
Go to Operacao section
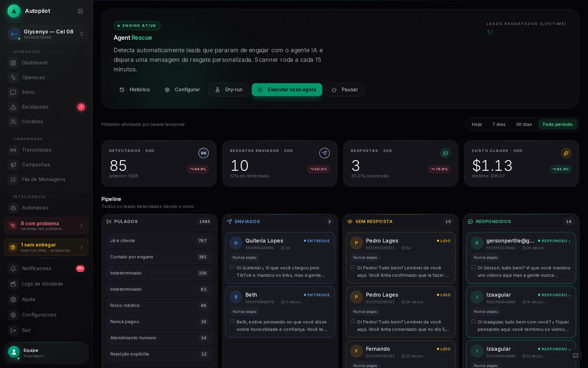pyautogui.click(x=46, y=77)
